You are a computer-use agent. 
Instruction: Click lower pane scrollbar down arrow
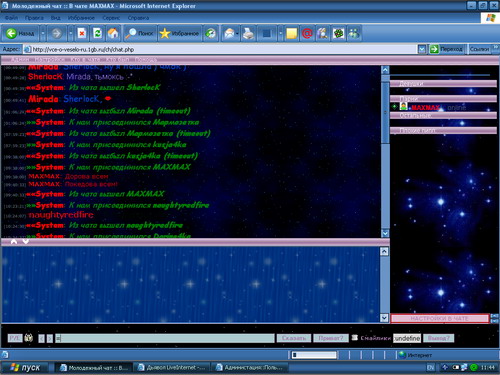(x=384, y=318)
